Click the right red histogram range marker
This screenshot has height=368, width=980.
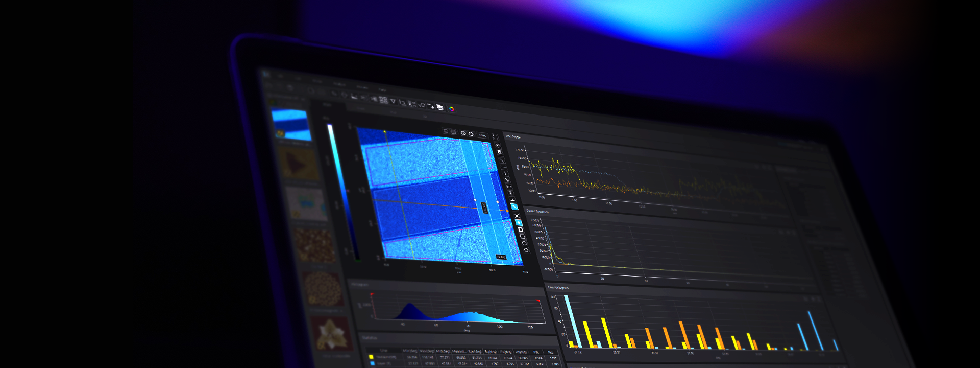click(537, 301)
